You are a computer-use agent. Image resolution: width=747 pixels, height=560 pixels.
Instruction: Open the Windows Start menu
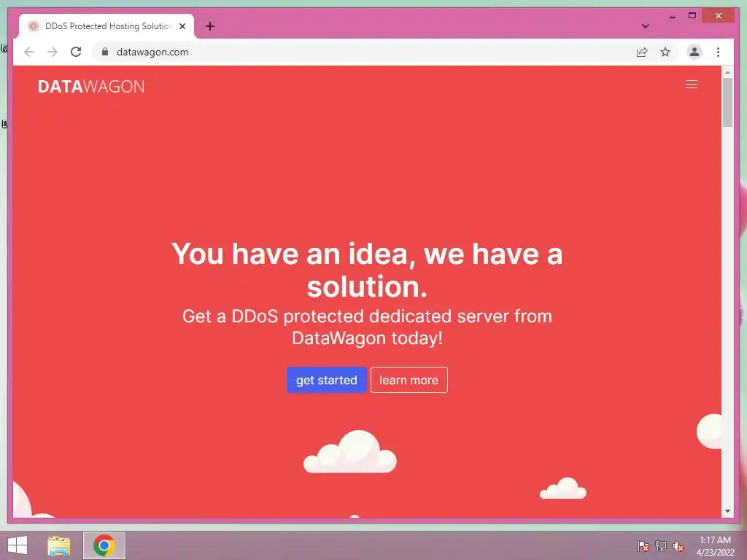18,545
